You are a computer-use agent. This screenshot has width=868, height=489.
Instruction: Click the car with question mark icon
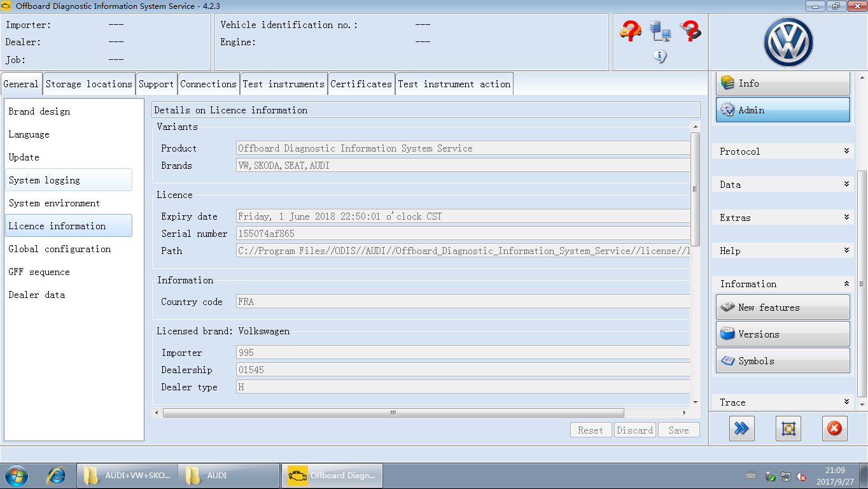point(630,31)
